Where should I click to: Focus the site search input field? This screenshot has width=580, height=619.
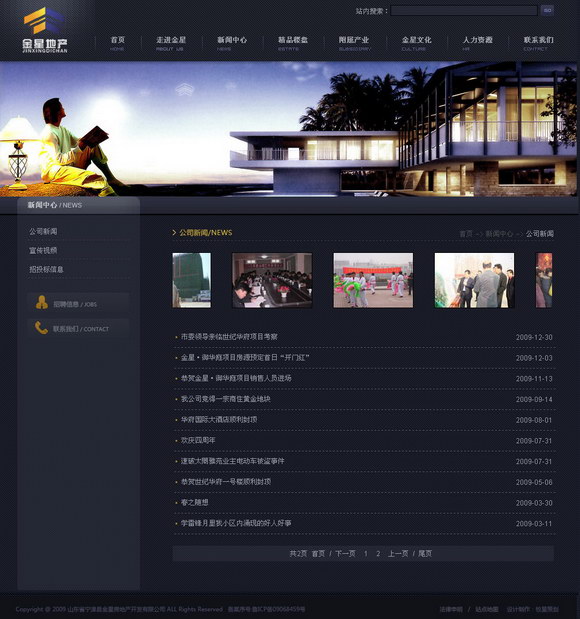click(464, 11)
